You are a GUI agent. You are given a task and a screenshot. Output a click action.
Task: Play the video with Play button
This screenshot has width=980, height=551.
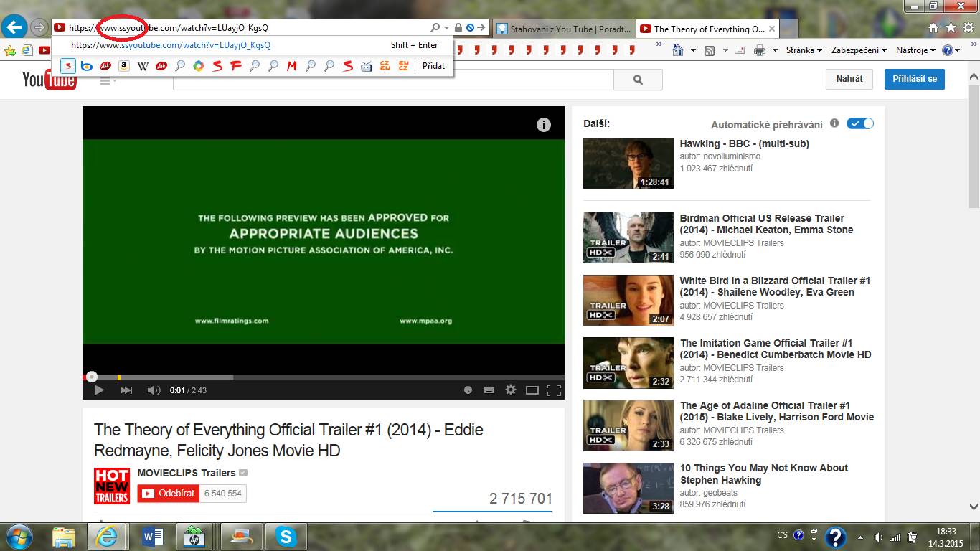point(100,390)
